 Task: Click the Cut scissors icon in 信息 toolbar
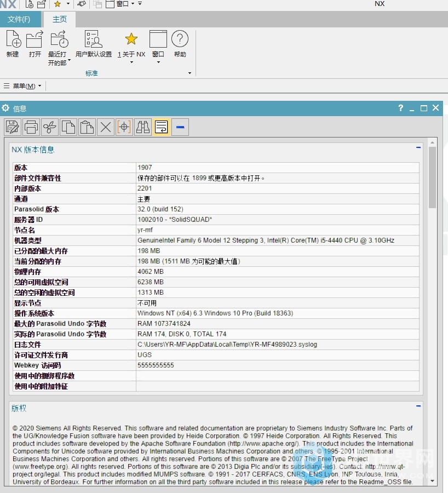pyautogui.click(x=50, y=127)
